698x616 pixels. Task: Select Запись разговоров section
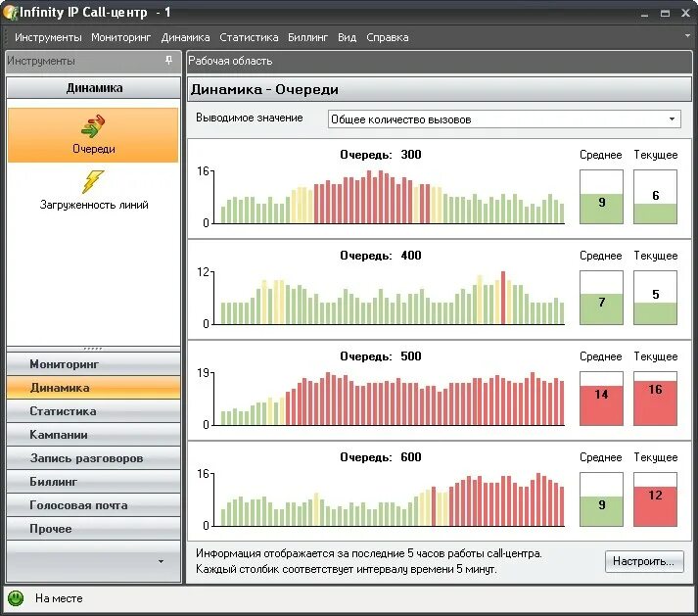pos(93,458)
